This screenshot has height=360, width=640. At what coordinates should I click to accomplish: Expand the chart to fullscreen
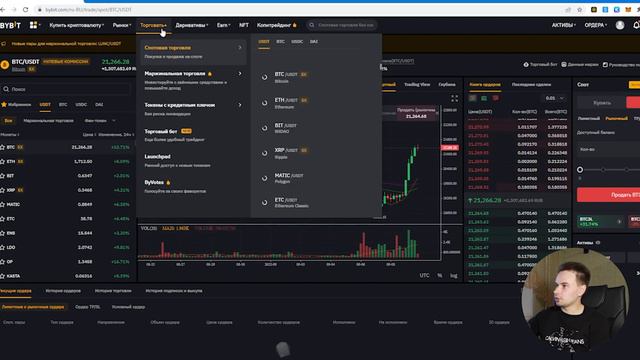click(454, 98)
